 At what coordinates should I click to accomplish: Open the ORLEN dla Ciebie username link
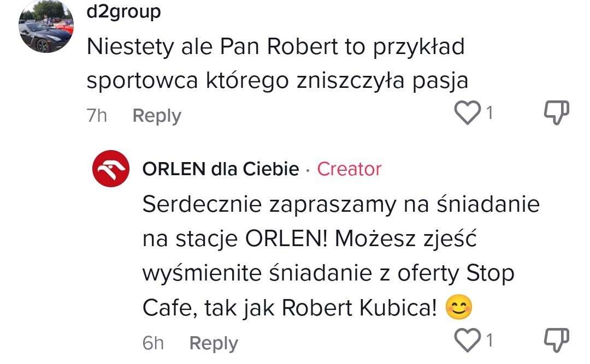pyautogui.click(x=221, y=169)
